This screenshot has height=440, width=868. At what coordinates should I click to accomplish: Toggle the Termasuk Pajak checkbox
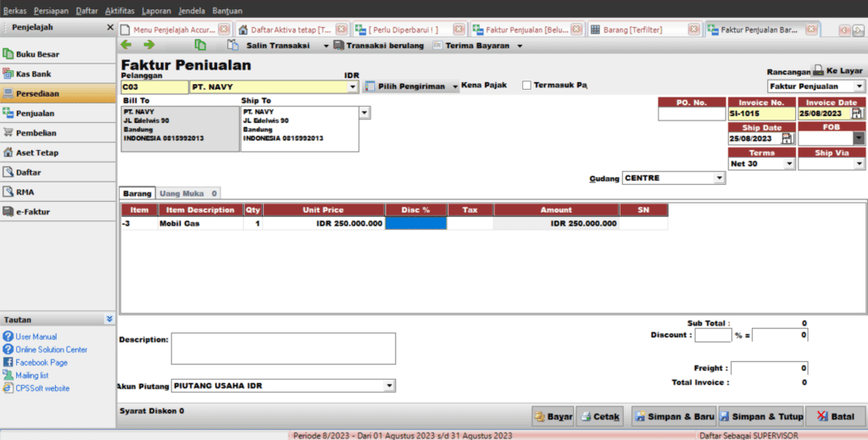pos(526,86)
